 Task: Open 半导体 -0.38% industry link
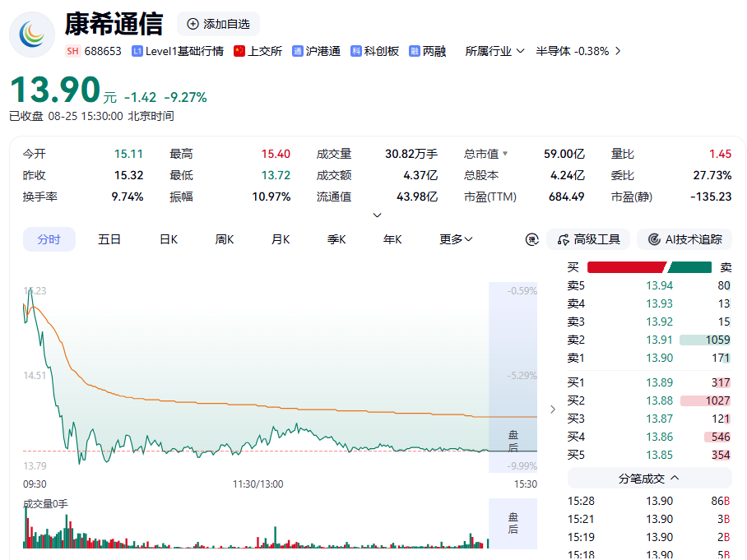pos(578,51)
